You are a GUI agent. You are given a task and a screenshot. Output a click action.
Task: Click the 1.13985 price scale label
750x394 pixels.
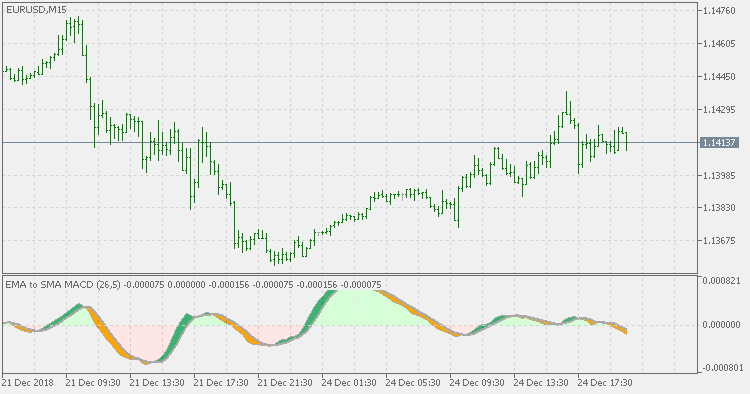719,175
